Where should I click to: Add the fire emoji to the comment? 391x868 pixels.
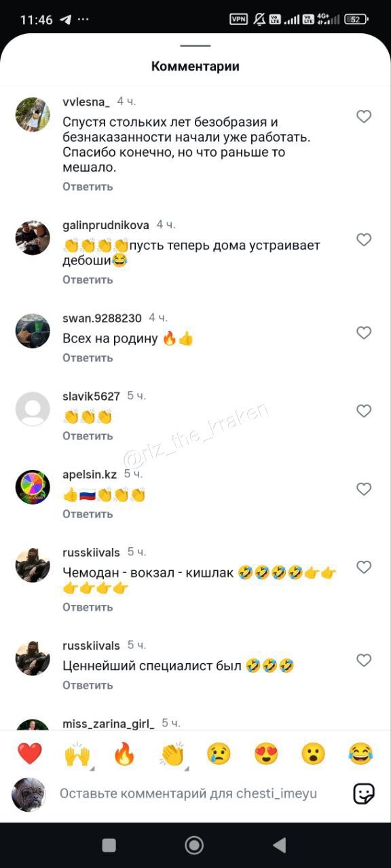(124, 753)
